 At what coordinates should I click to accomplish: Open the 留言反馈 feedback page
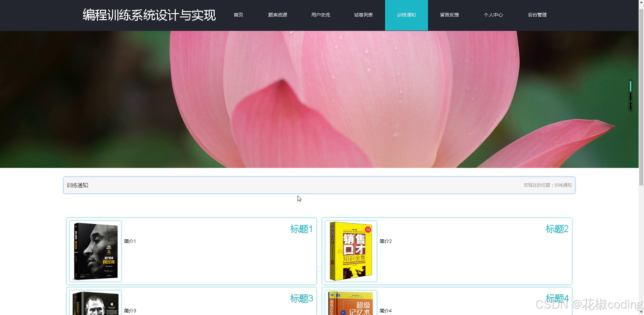coord(449,15)
